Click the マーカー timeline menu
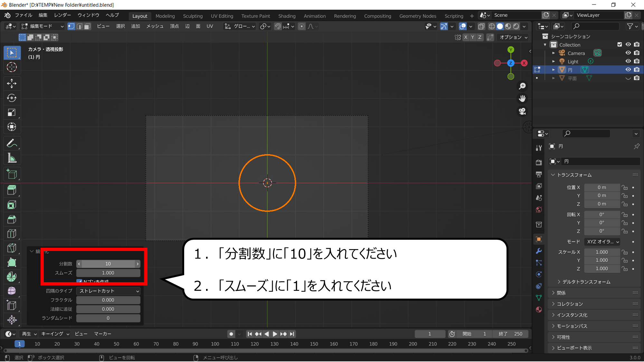The image size is (644, 362). coord(102,334)
